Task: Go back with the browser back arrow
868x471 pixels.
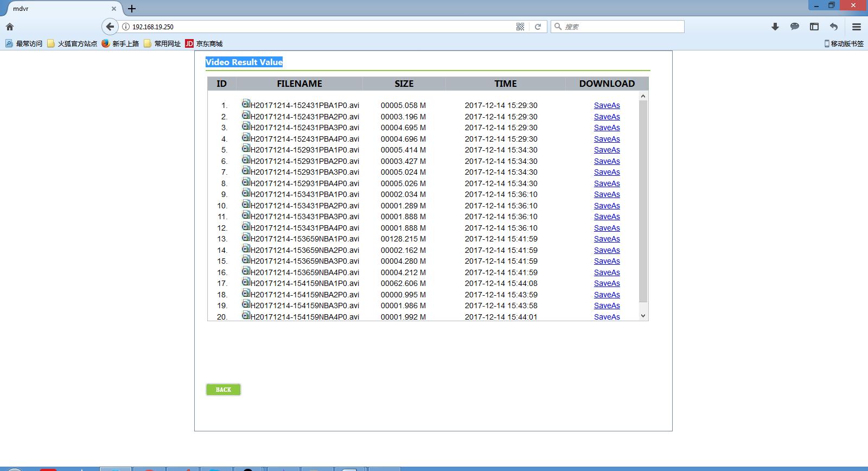Action: pos(110,27)
